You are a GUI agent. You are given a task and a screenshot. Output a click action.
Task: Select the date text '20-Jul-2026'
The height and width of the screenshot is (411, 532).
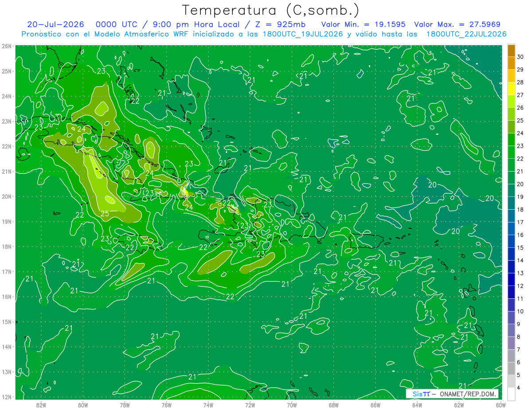pos(55,24)
